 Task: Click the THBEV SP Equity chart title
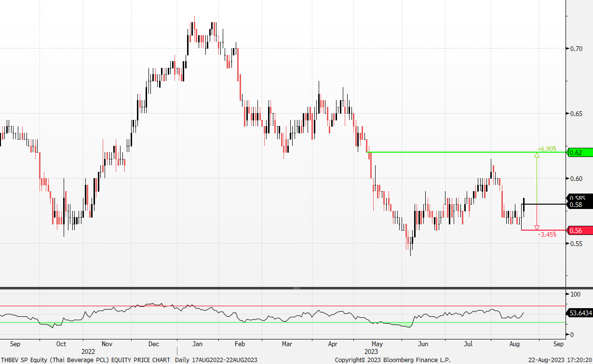[85, 360]
